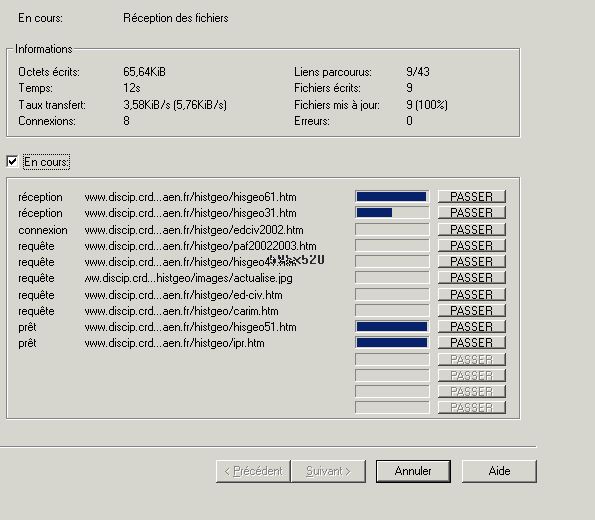595x520 pixels.
Task: Click the 'connexion' status of the edciv2002.htm row
Action: point(43,230)
